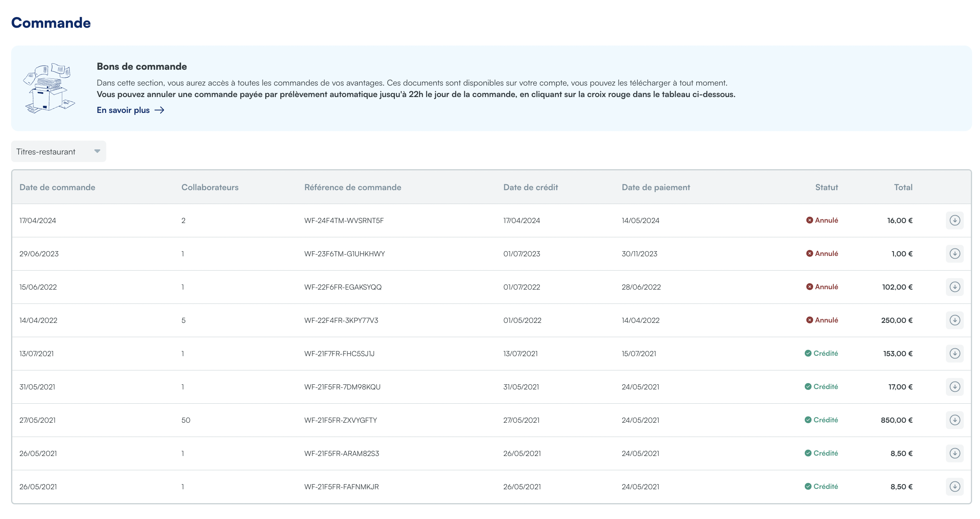980x519 pixels.
Task: Click the Date de commande column header
Action: (57, 187)
